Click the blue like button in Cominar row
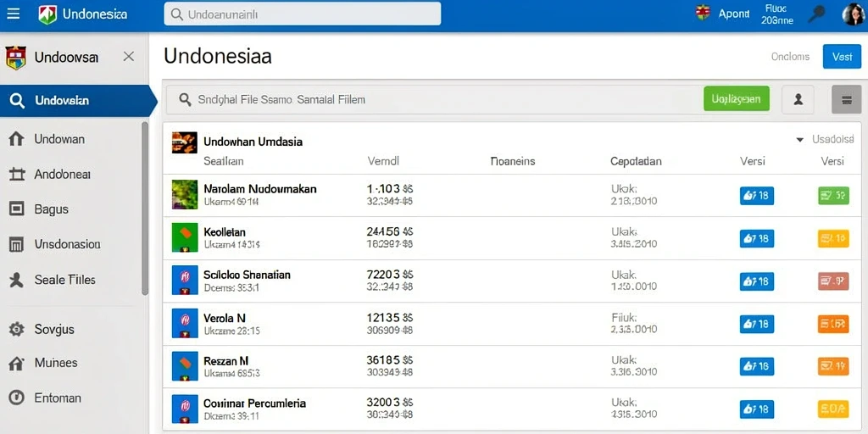This screenshot has height=434, width=868. tap(757, 409)
